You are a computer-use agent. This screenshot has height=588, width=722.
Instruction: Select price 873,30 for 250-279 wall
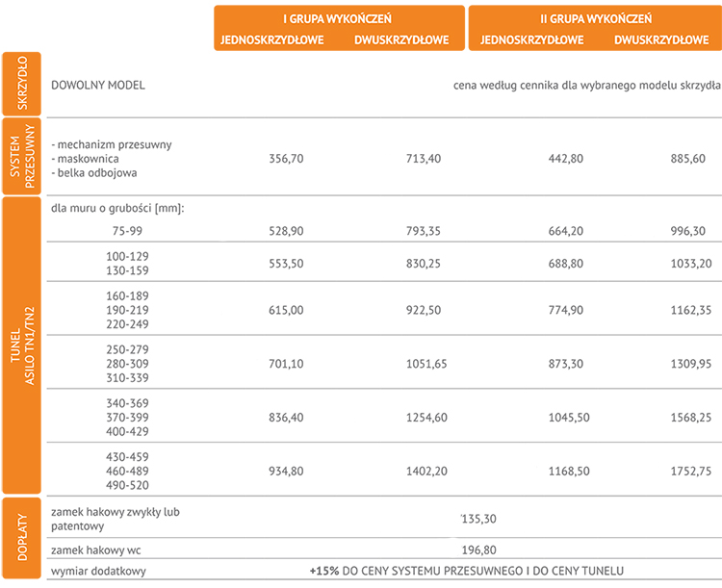[x=565, y=364]
